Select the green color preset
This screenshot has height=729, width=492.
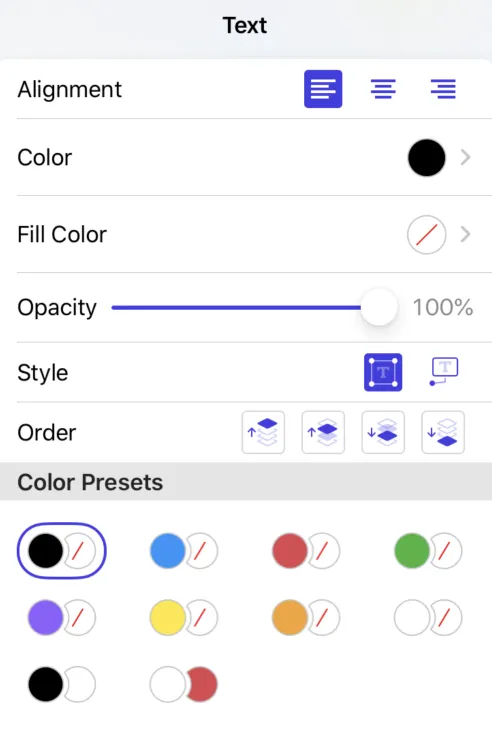pyautogui.click(x=428, y=551)
